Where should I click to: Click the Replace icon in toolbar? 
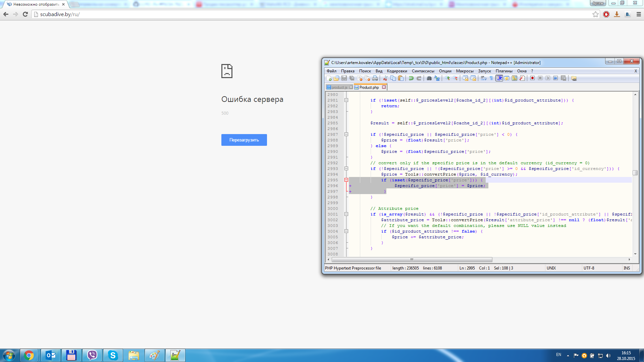437,78
